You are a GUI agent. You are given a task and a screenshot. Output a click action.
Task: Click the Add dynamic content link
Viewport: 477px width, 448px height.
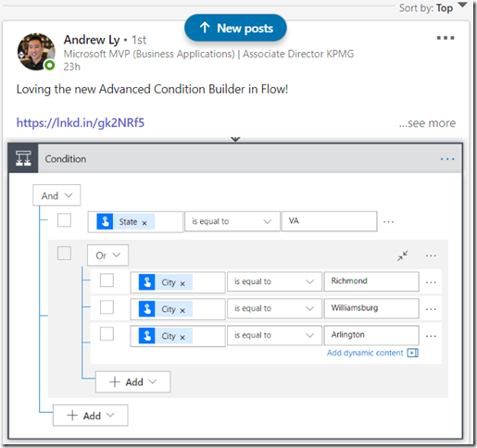365,353
